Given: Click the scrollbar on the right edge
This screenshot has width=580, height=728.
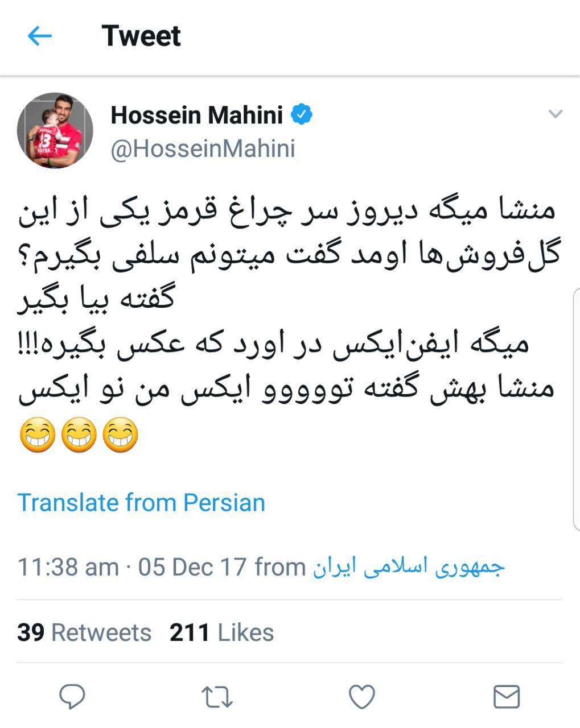Looking at the screenshot, I should click(x=575, y=409).
